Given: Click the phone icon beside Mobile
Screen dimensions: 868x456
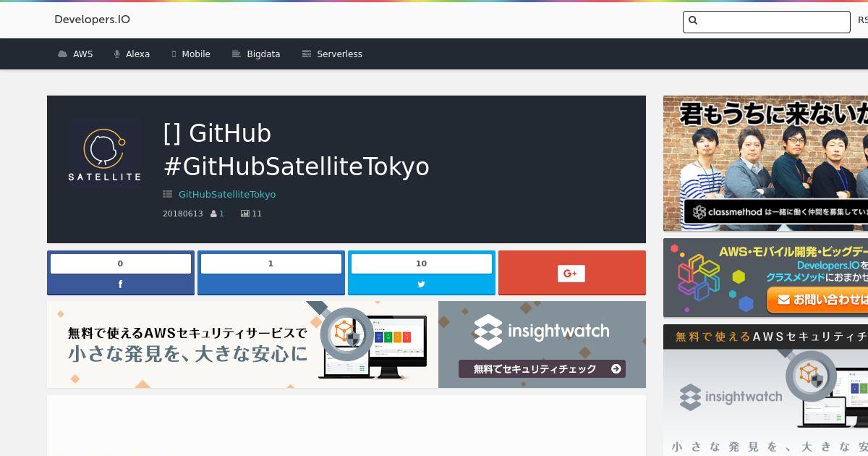Looking at the screenshot, I should pyautogui.click(x=174, y=54).
